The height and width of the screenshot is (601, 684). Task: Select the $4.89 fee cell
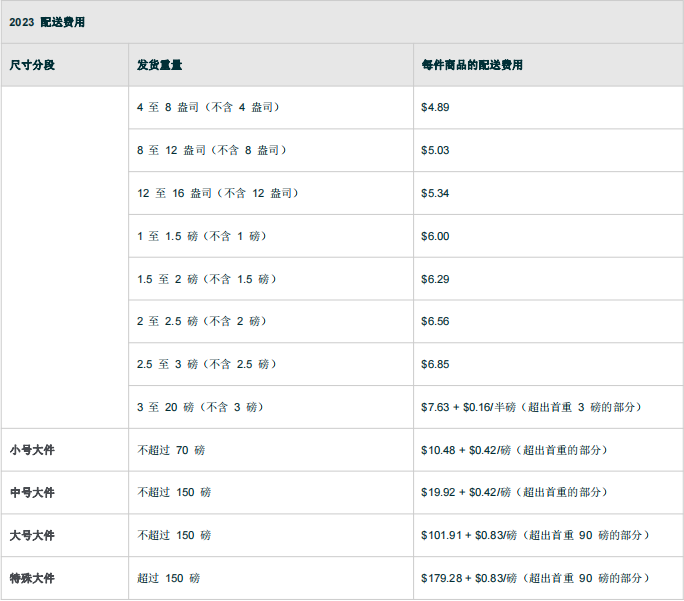click(435, 107)
